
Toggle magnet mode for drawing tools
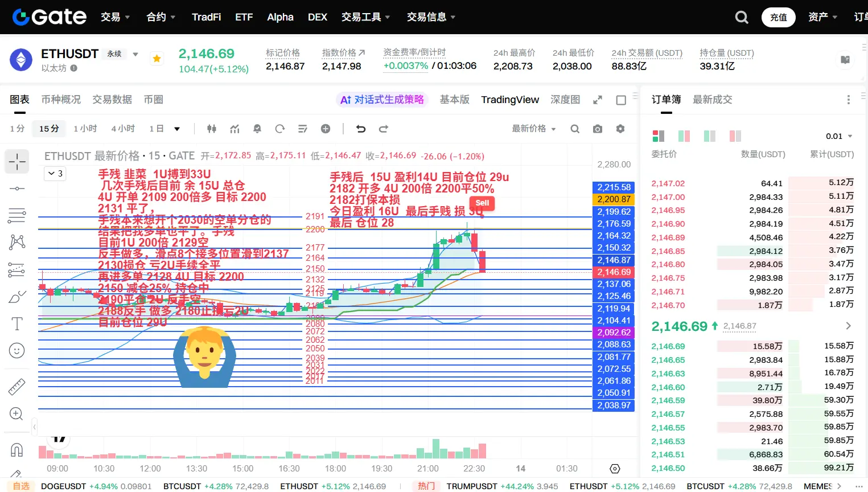pos(17,450)
